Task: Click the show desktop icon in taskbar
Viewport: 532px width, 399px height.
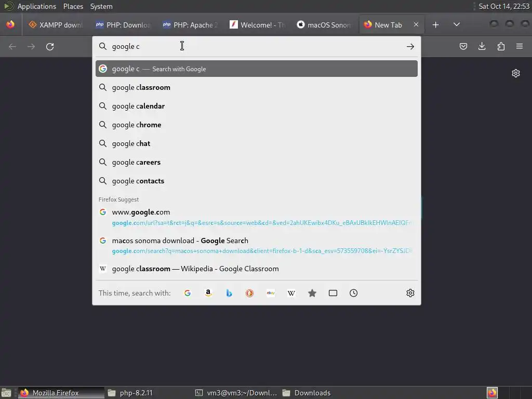Action: coord(6,393)
